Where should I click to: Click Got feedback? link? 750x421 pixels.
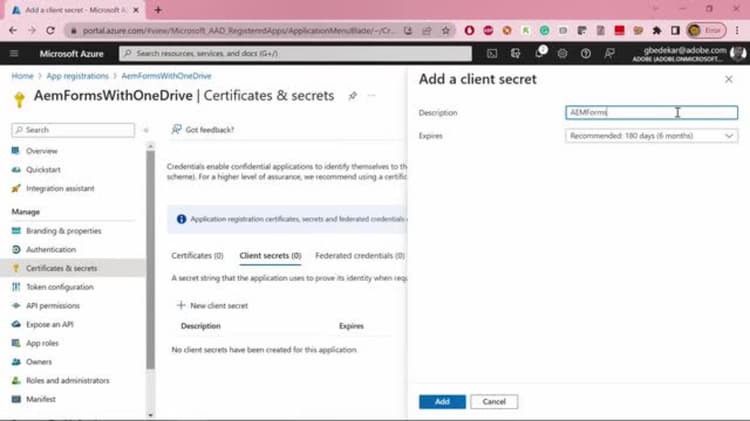[x=203, y=130]
